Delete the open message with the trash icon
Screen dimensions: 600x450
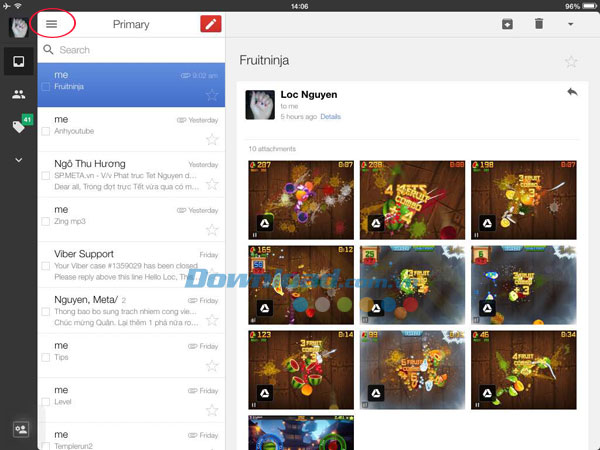(539, 24)
